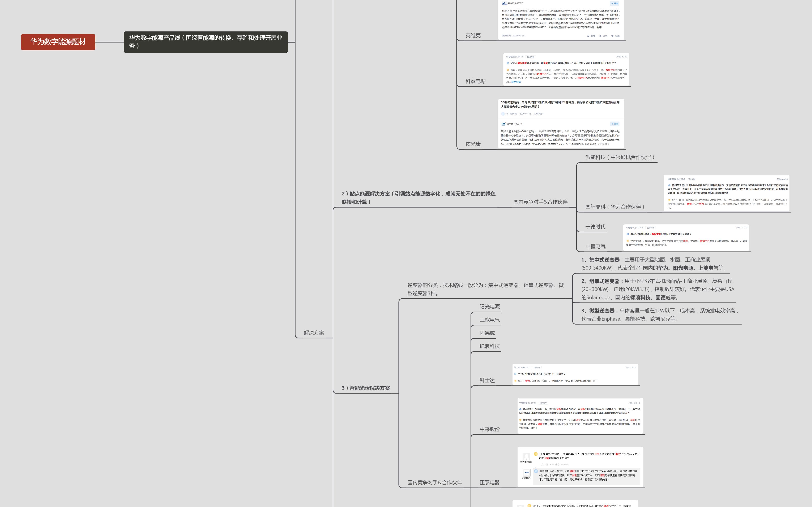Screen dimensions: 812x507
Task: Select 国内竞争对手&合作伙伴 under 站点能源
Action: point(540,202)
